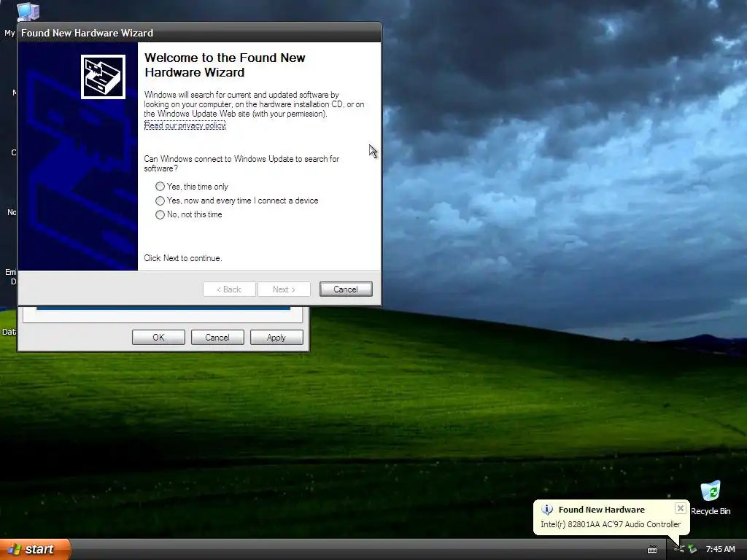
Task: Select "Yes, this time only" radio button
Action: pos(160,187)
